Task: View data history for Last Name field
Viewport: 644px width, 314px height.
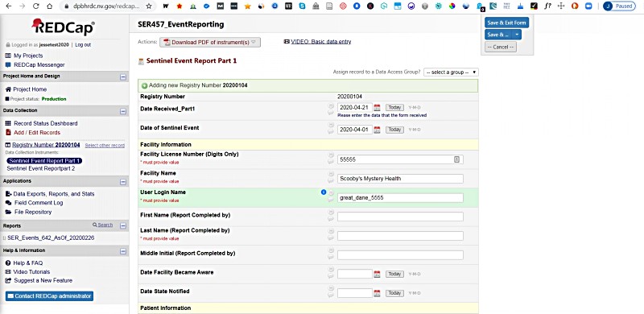Action: click(x=331, y=231)
